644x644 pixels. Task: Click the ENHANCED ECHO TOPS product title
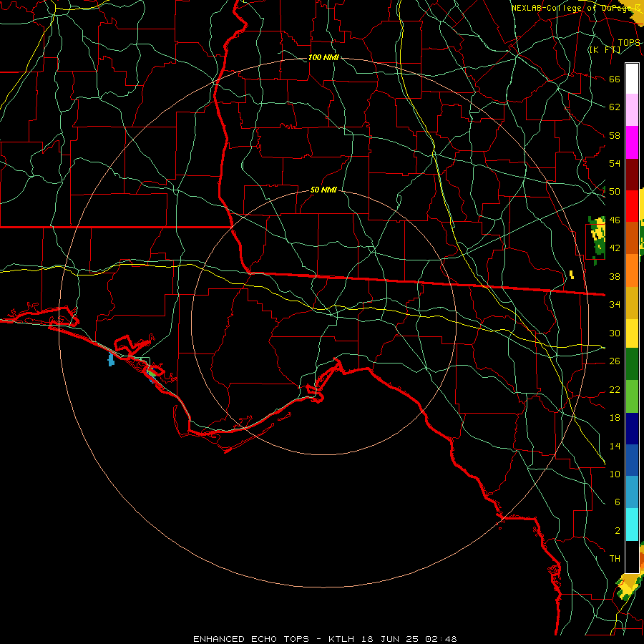point(251,639)
